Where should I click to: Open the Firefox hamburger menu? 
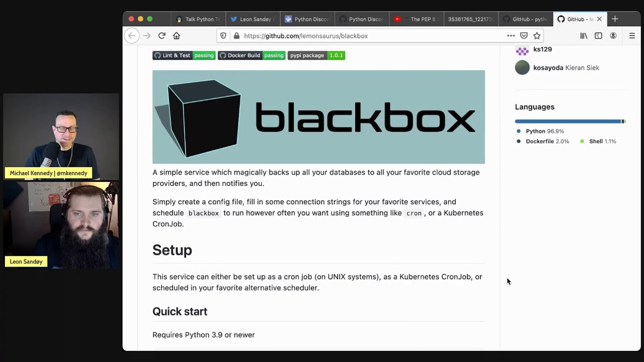pos(632,36)
